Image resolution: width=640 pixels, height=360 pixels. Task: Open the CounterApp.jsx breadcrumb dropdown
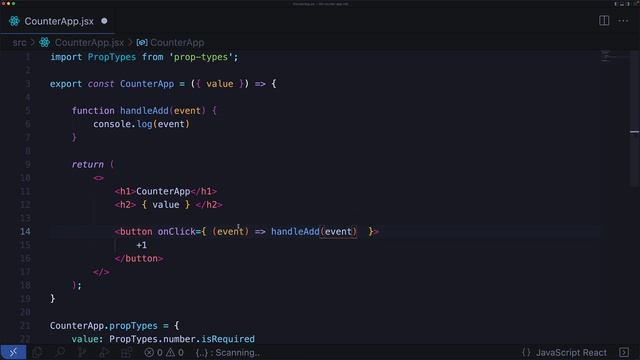click(x=89, y=42)
